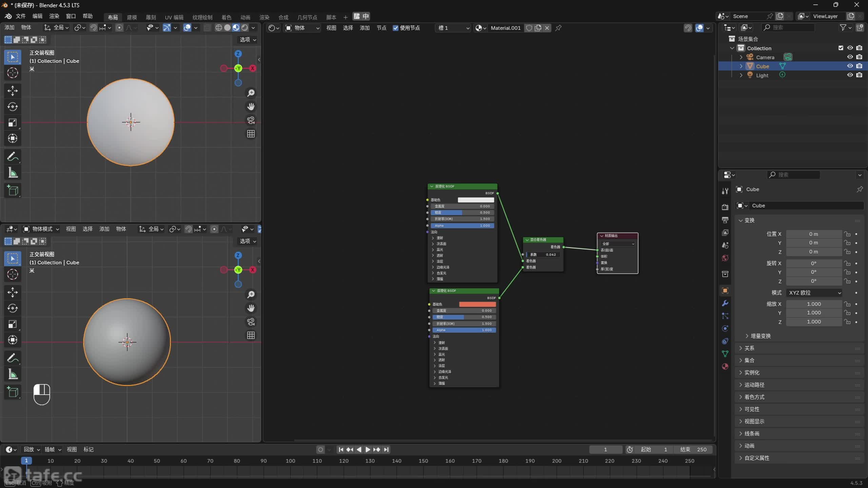Expand the 关系 panel section
Viewport: 868px width, 488px height.
pyautogui.click(x=749, y=348)
